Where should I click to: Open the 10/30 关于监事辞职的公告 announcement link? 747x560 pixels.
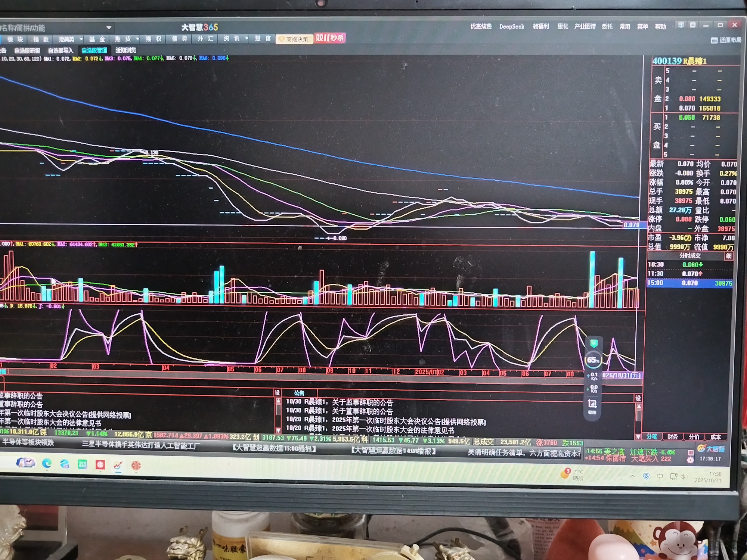pos(362,402)
